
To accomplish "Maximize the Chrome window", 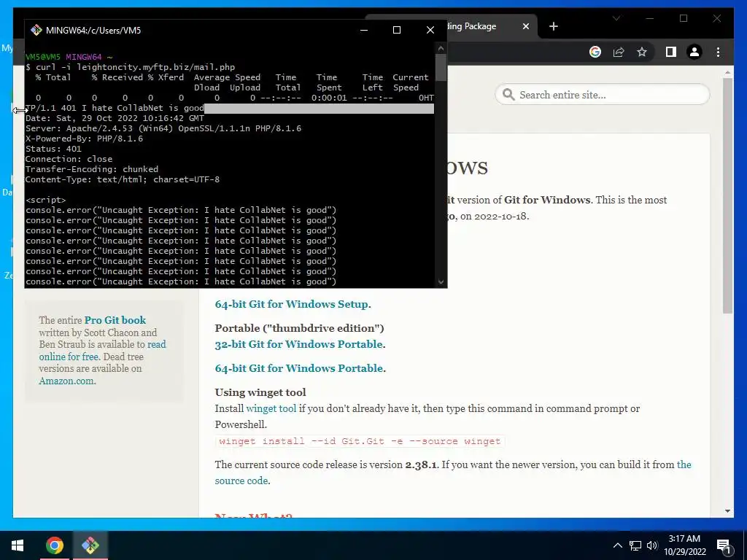I will tap(683, 18).
